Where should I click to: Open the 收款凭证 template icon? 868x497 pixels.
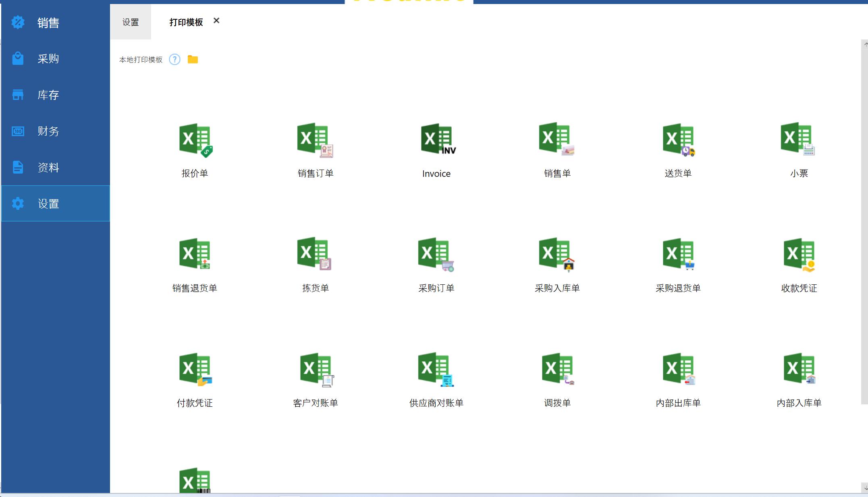tap(800, 255)
